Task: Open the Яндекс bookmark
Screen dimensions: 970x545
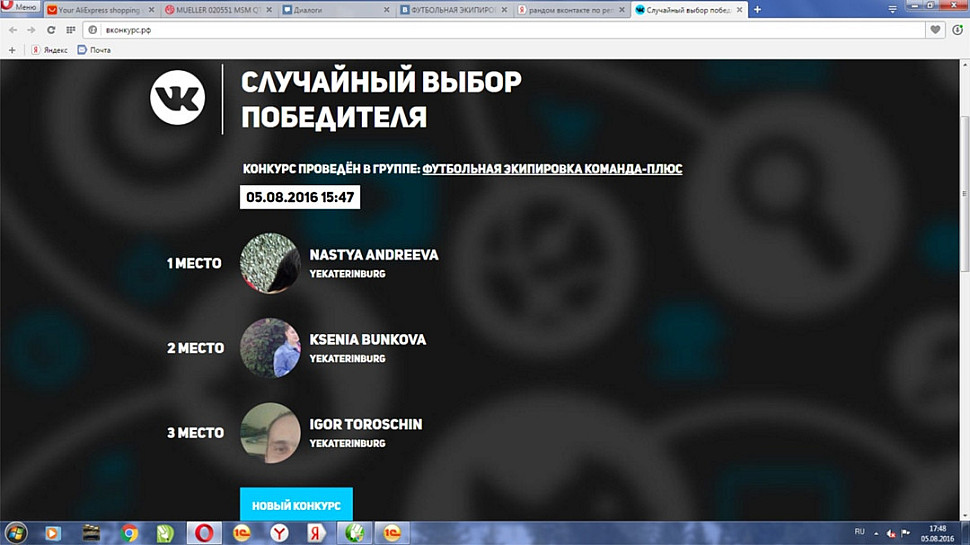Action: click(x=50, y=50)
